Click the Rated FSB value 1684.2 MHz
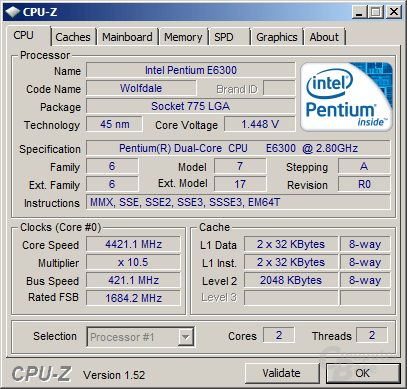Image resolution: width=407 pixels, height=389 pixels. 133,298
